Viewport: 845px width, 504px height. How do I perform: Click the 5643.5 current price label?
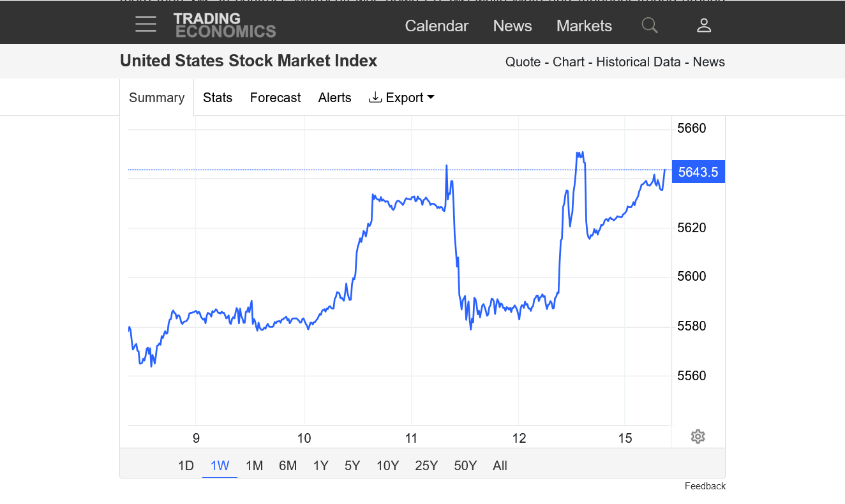[698, 172]
